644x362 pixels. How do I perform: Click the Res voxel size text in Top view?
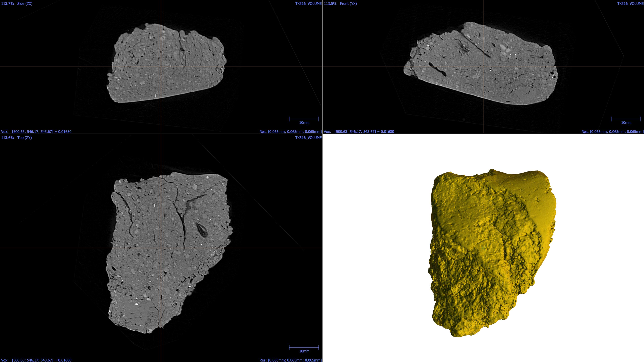(290, 360)
